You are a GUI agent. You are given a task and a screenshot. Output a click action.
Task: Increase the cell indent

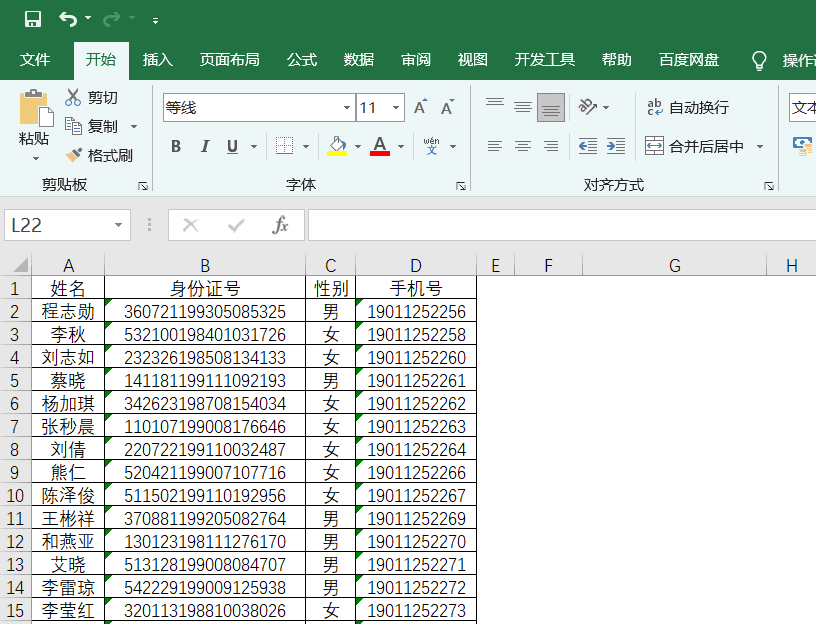coord(616,146)
